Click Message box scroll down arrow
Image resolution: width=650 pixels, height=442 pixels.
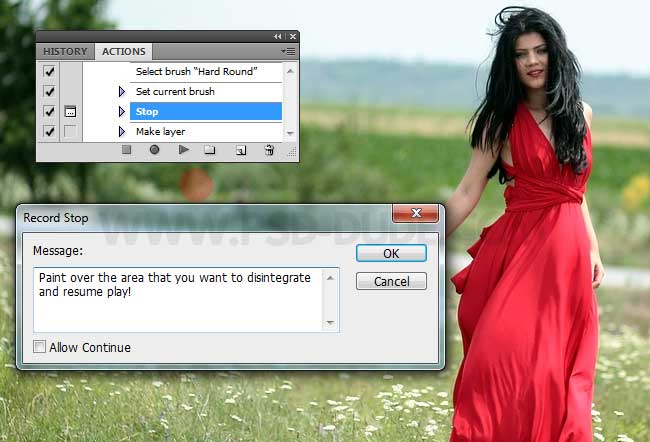click(330, 322)
